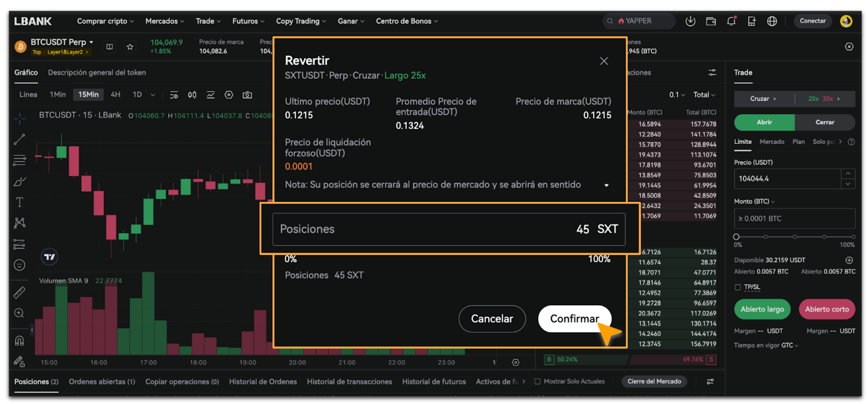Image resolution: width=868 pixels, height=404 pixels.
Task: Expand the Mercados menu
Action: [165, 21]
